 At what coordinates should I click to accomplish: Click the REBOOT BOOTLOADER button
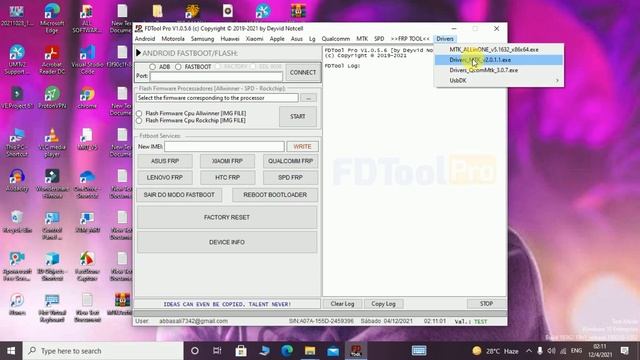click(x=275, y=195)
